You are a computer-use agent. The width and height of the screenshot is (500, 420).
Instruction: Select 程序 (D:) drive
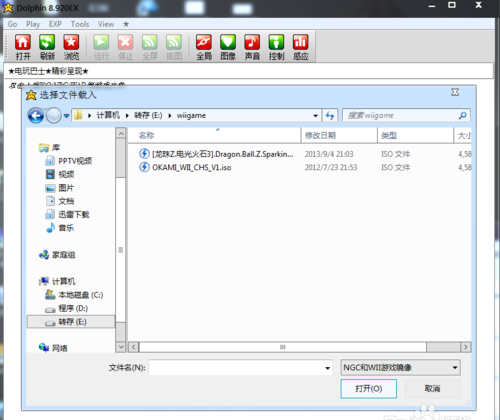point(67,308)
